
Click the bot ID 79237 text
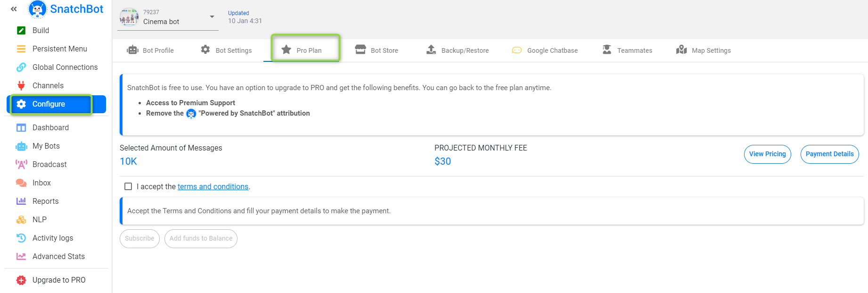151,12
